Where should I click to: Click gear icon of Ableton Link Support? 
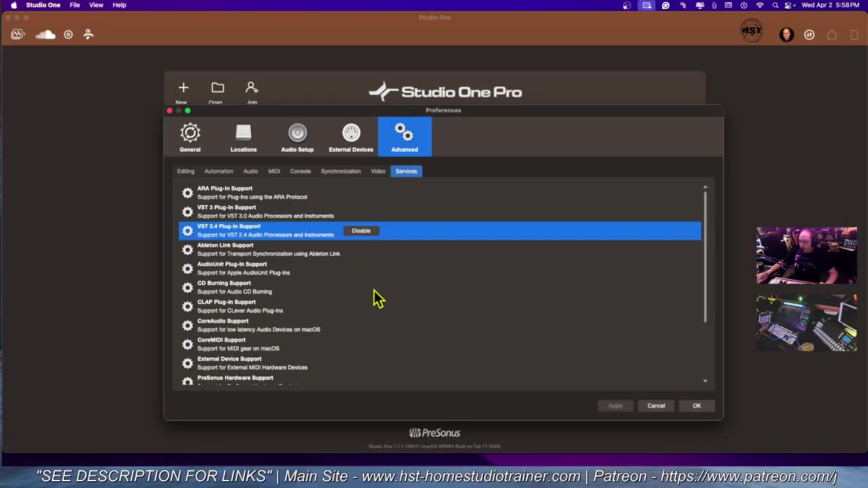coord(188,250)
